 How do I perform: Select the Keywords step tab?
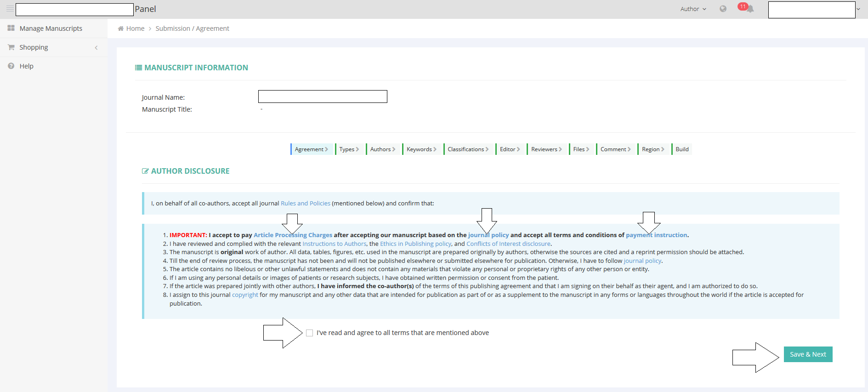pos(421,149)
